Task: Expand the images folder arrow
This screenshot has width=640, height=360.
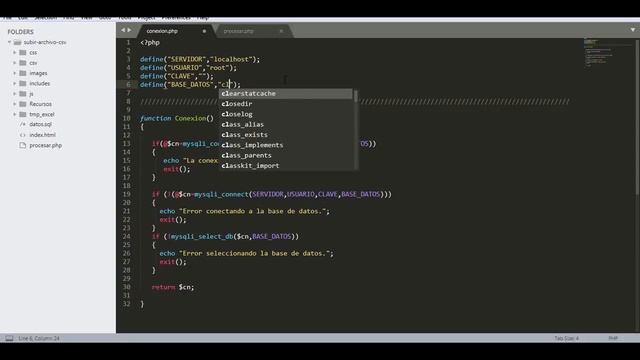Action: coord(15,73)
